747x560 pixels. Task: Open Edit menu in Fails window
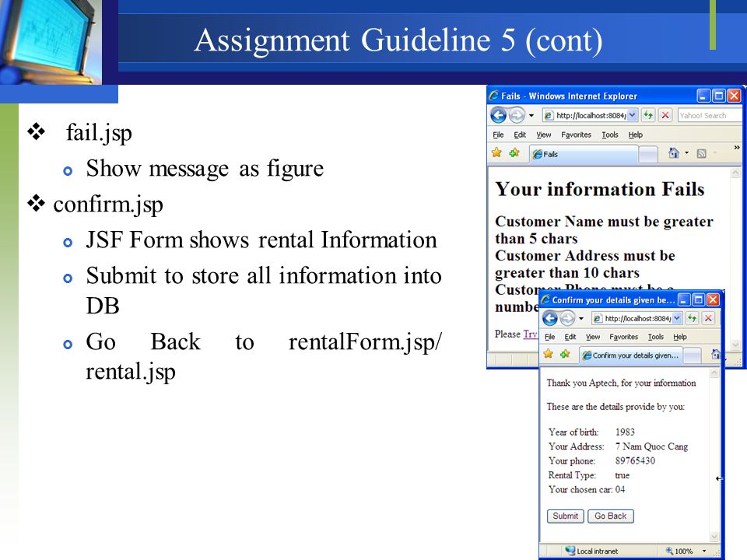pyautogui.click(x=520, y=135)
